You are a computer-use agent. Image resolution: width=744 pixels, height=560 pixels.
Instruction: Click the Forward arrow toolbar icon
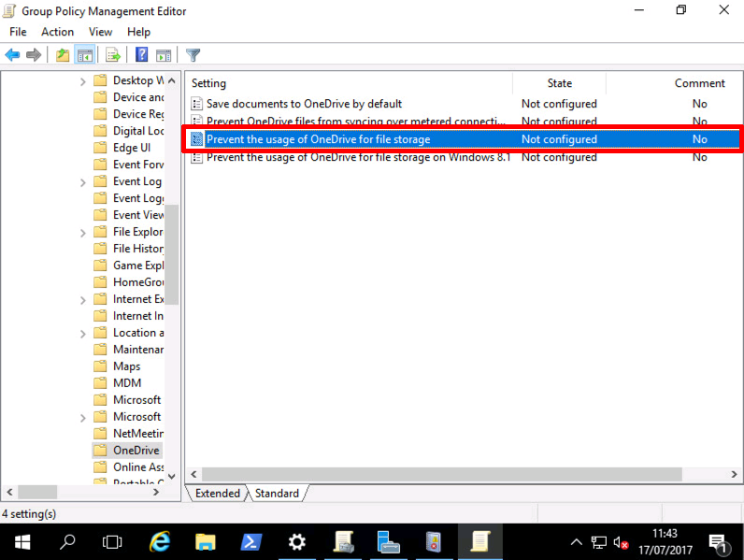pos(34,55)
